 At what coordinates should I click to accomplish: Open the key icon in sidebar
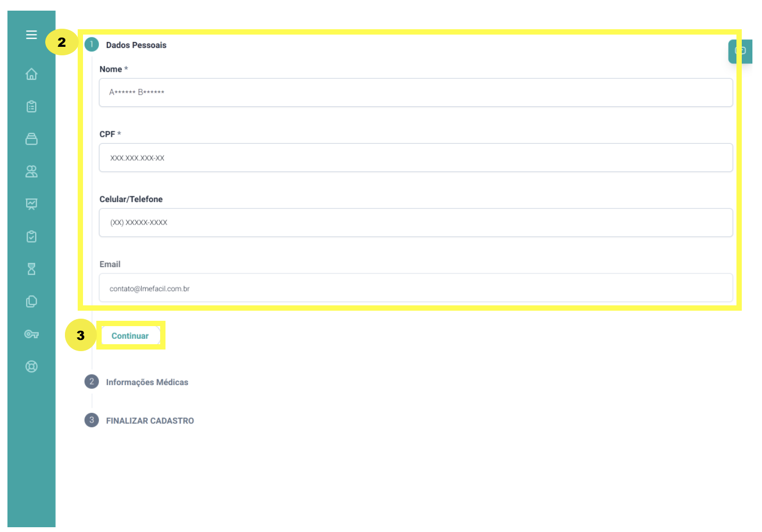(31, 334)
